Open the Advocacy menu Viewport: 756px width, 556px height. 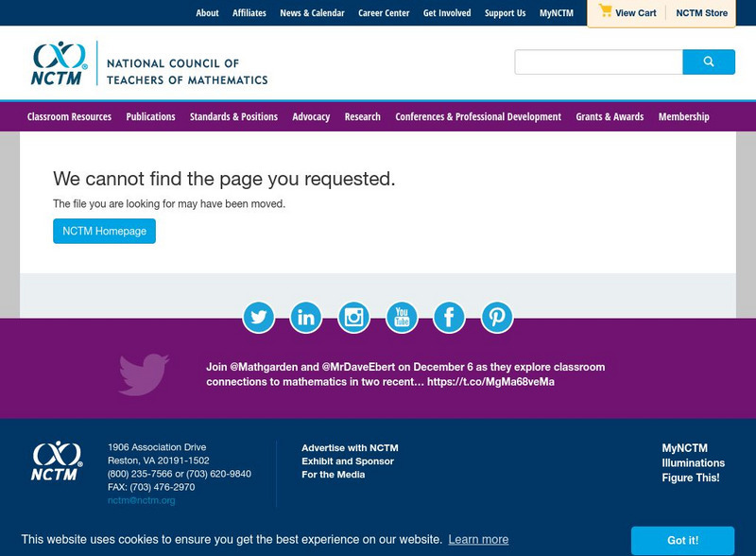point(311,117)
